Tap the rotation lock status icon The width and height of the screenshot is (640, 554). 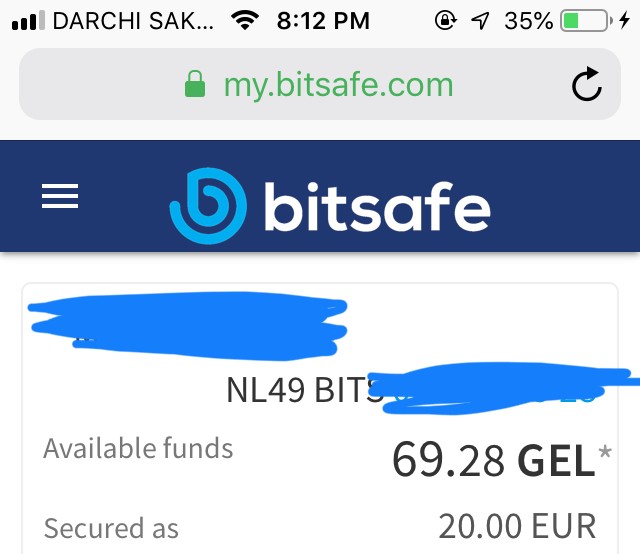click(446, 20)
